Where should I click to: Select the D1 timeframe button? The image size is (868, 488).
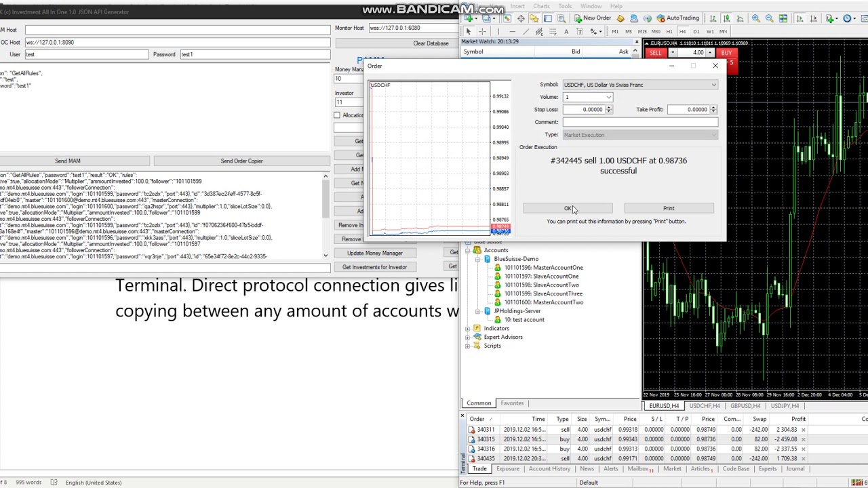(696, 32)
